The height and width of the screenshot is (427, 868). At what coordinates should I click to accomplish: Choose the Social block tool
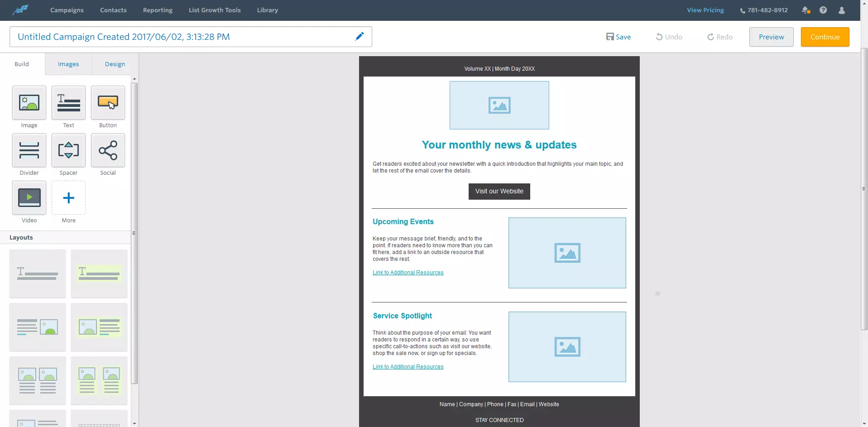(x=108, y=150)
